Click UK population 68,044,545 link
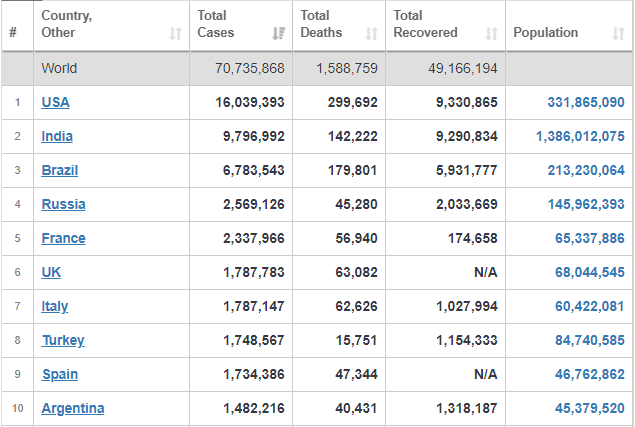This screenshot has width=635, height=427. [x=590, y=272]
